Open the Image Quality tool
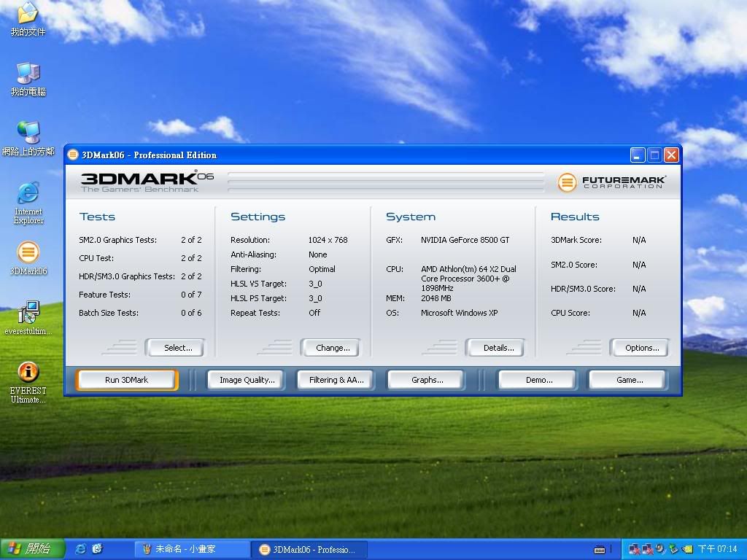 tap(247, 380)
